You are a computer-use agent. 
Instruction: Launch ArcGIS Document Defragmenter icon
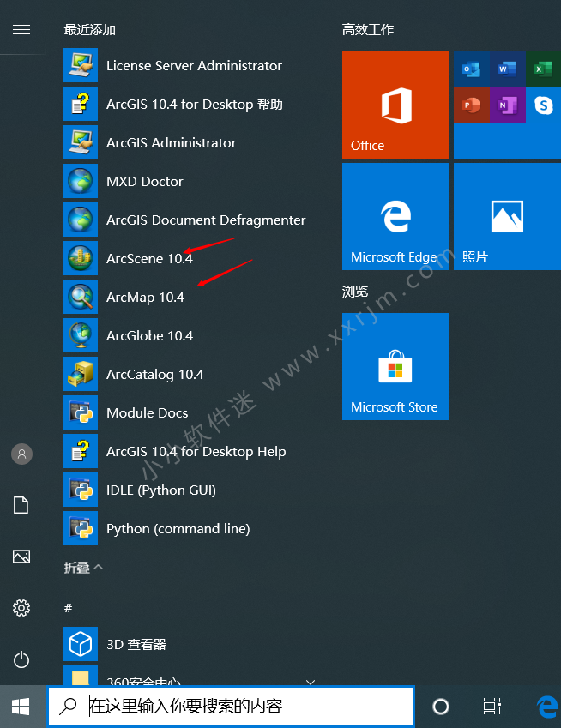tap(81, 220)
